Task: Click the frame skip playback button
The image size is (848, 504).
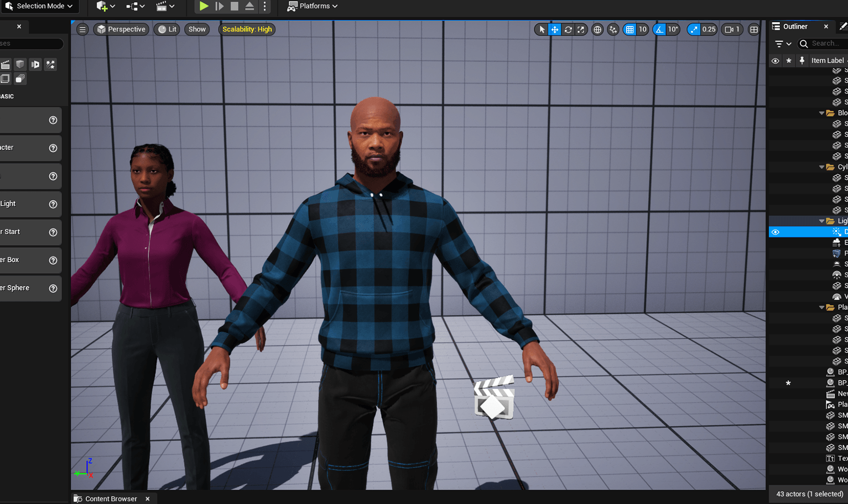Action: click(219, 6)
